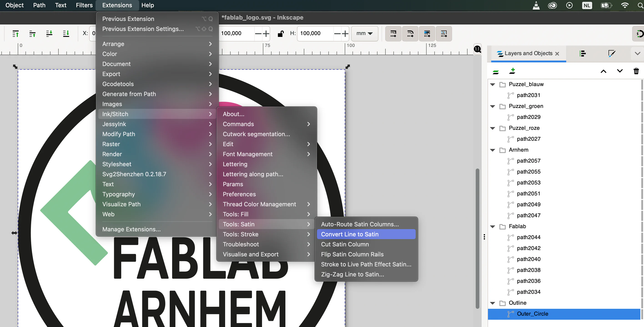Click the width input field 100,000
Viewport: 644px width, 327px height.
pyautogui.click(x=236, y=33)
